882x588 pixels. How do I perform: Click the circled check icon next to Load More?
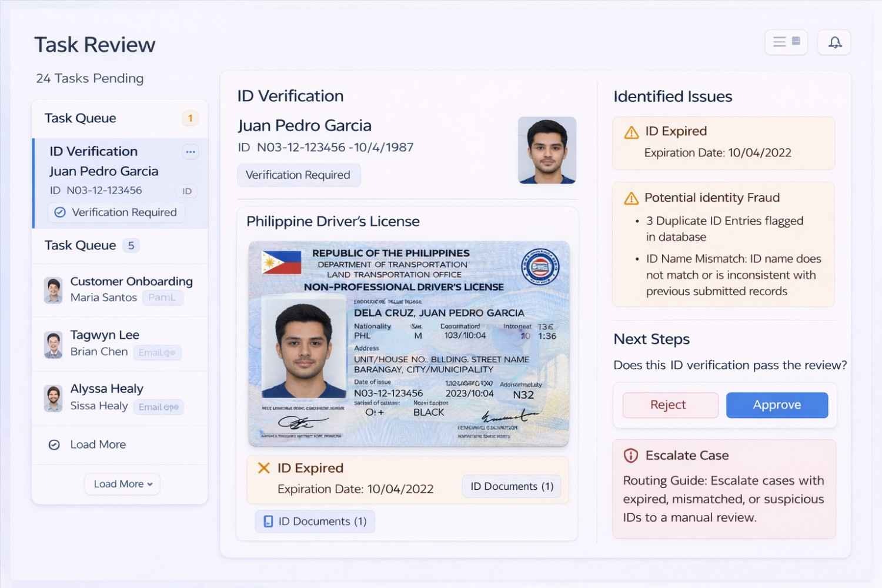[x=54, y=445]
